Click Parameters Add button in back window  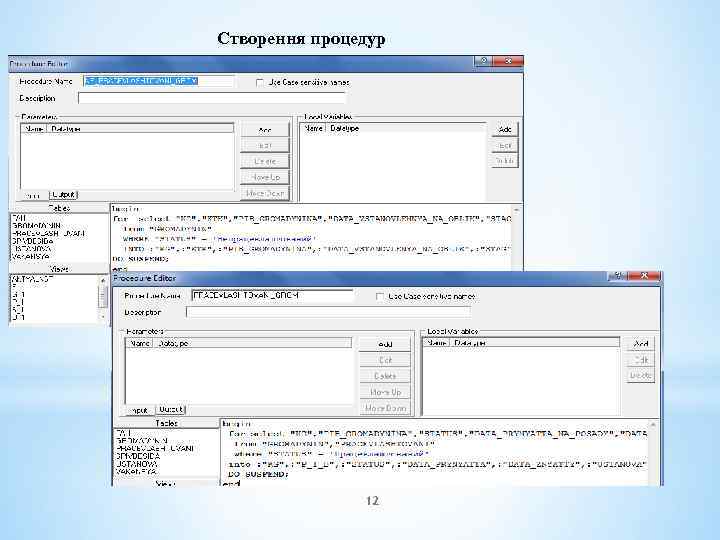[265, 130]
